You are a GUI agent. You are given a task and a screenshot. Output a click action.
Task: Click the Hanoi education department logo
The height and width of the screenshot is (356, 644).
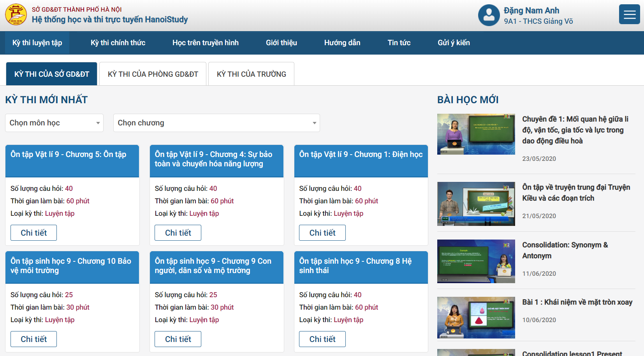coord(16,14)
